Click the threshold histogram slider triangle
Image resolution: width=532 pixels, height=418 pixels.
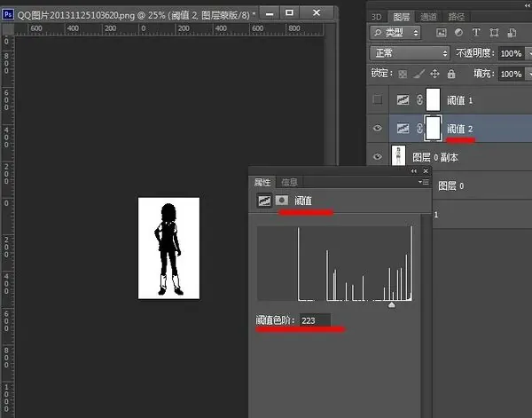pos(391,304)
